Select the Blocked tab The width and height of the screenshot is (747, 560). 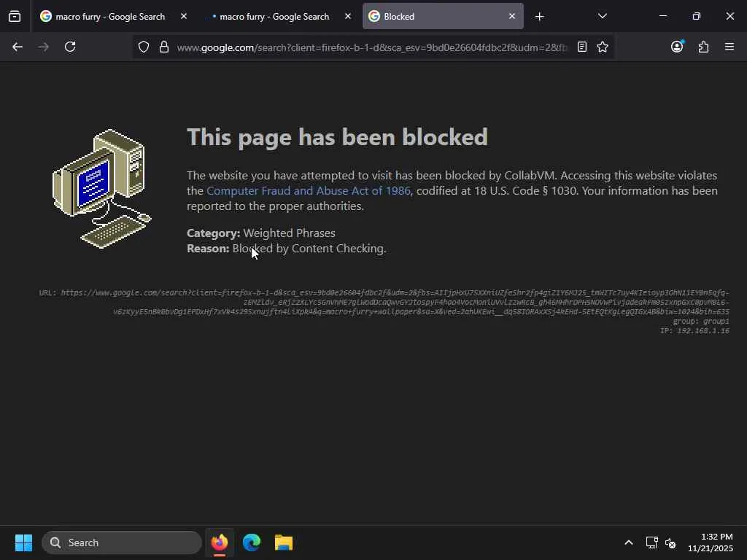point(443,17)
